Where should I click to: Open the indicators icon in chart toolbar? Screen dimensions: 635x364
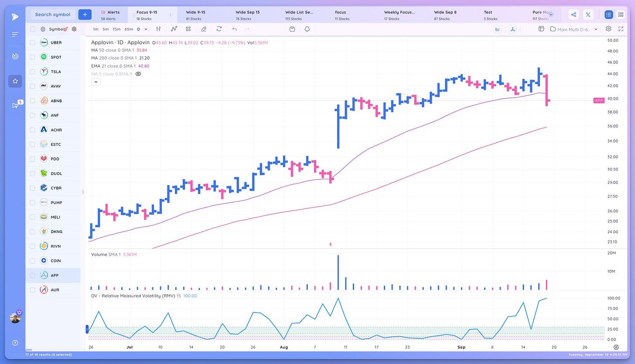[x=174, y=29]
